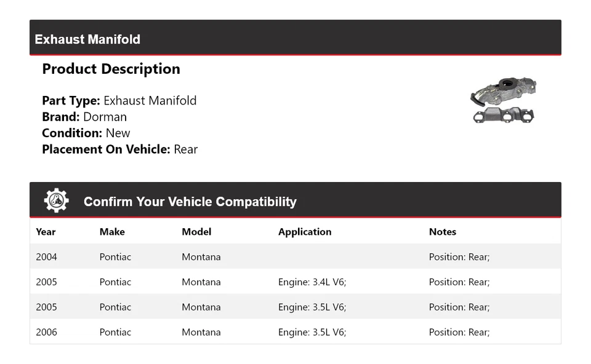
Task: Click the gear compatibility icon
Action: coord(56,201)
